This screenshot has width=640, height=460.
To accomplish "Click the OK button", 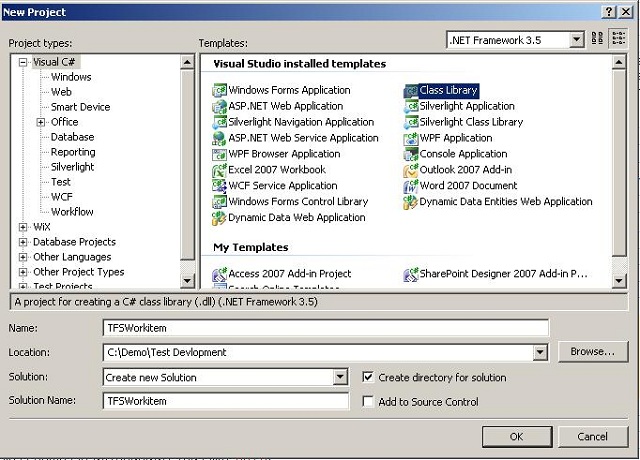I will click(517, 437).
